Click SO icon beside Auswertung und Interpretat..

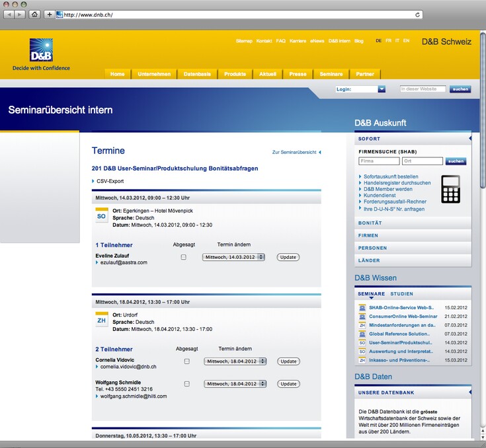[x=362, y=352]
